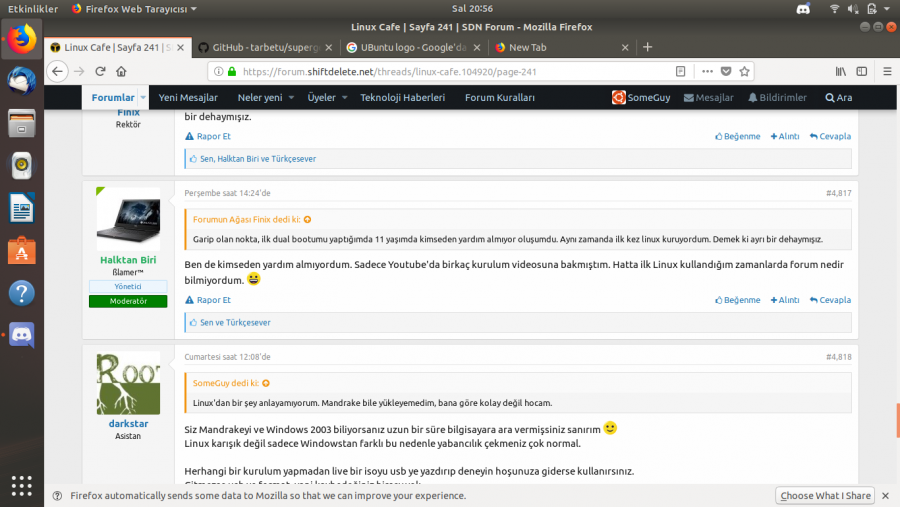Open Bildirimler notifications

777,98
